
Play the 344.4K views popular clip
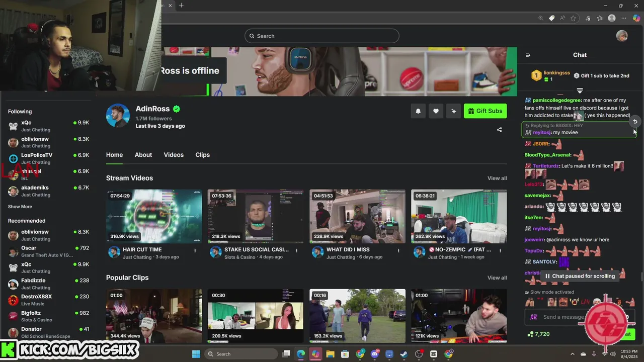(x=154, y=316)
